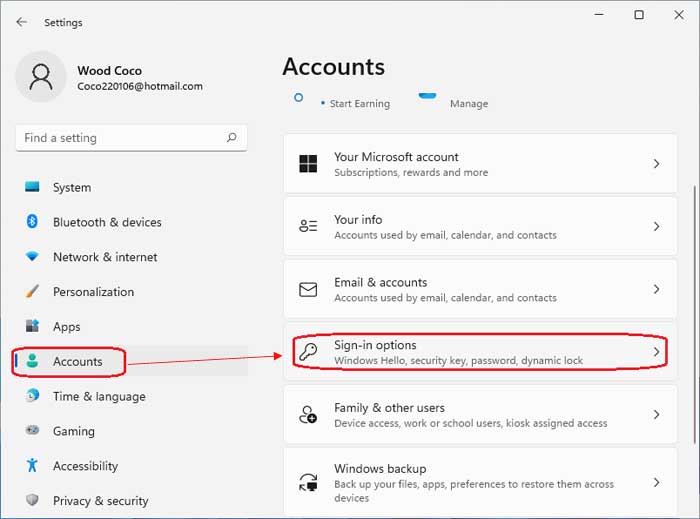Click "Subscriptions, rewards and more" text
This screenshot has height=519, width=700.
pyautogui.click(x=411, y=172)
